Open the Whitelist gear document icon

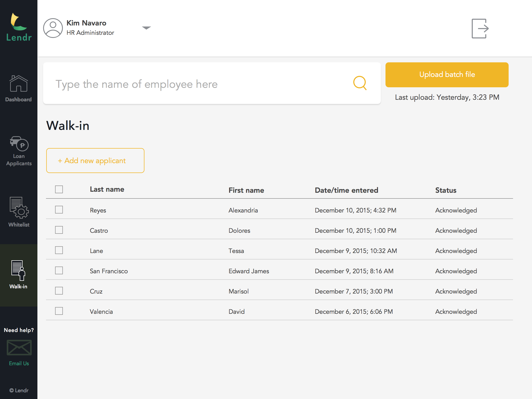click(19, 208)
